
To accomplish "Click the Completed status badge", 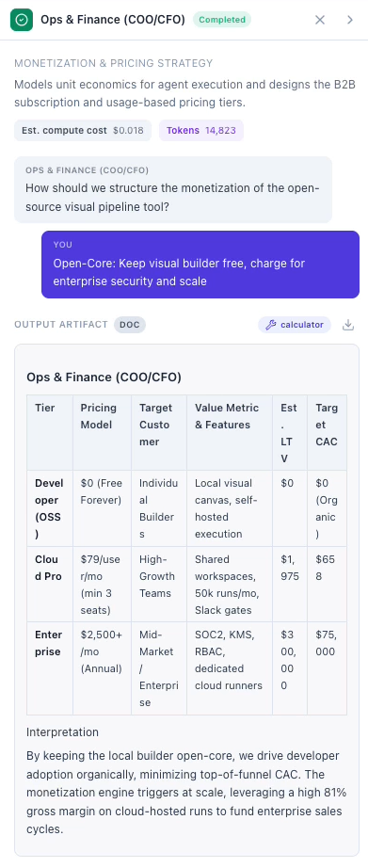I will pyautogui.click(x=222, y=20).
